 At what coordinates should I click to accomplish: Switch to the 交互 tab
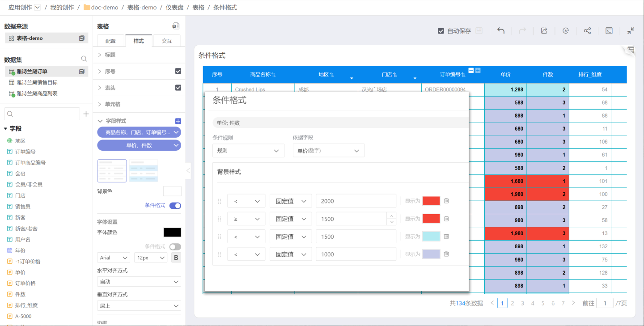(x=166, y=41)
